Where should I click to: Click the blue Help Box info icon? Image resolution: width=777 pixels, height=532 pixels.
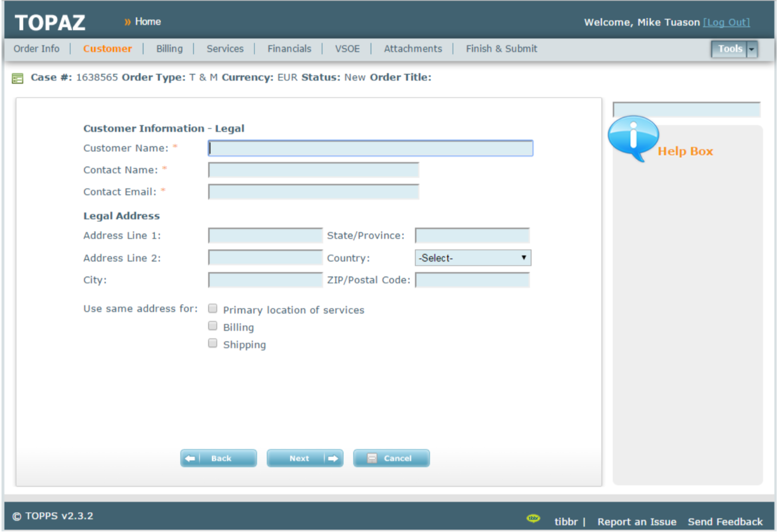point(633,137)
